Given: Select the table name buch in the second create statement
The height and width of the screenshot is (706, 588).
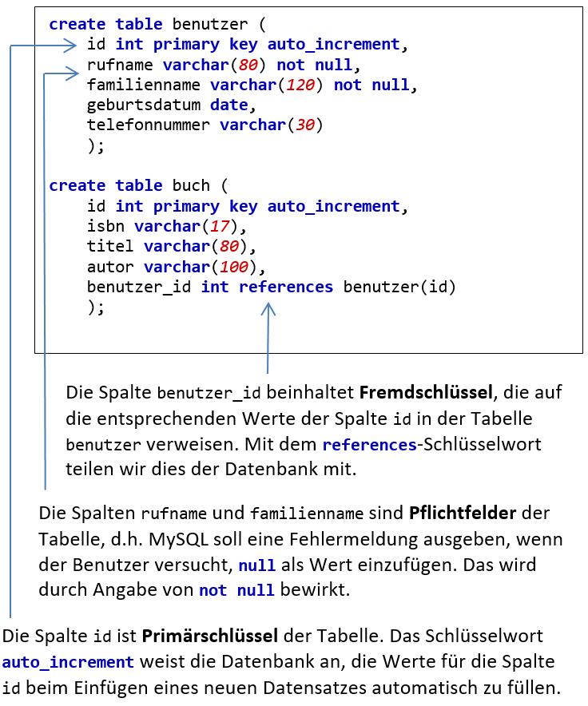Looking at the screenshot, I should (x=191, y=185).
